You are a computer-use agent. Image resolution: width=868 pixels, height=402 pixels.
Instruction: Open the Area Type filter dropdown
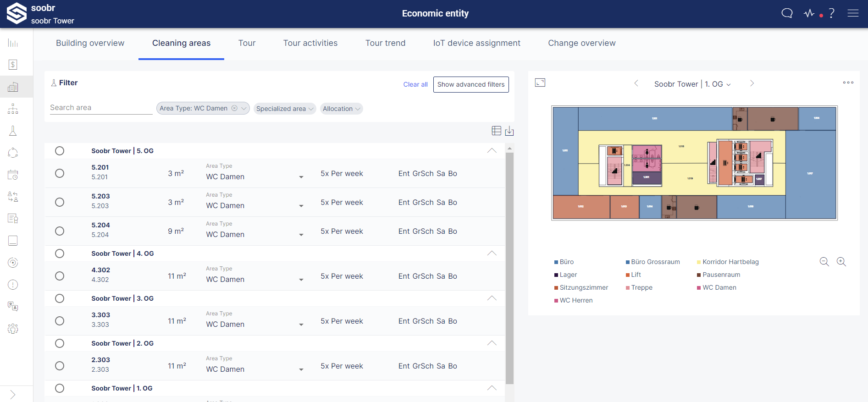pos(244,109)
